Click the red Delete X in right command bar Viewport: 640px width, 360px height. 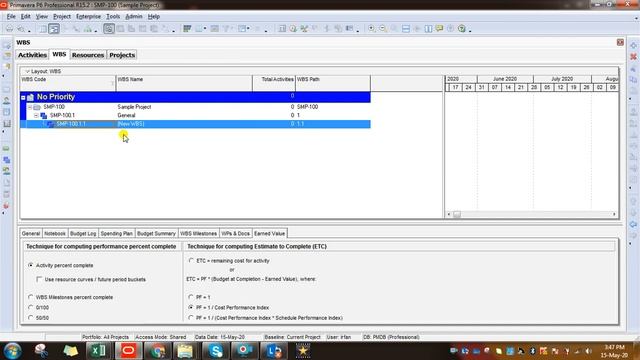(x=633, y=57)
